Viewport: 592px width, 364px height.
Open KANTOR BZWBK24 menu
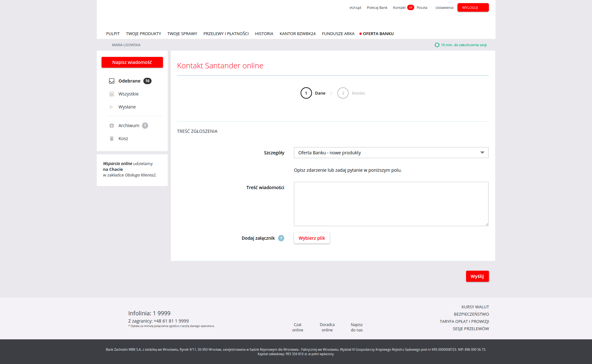(x=297, y=34)
